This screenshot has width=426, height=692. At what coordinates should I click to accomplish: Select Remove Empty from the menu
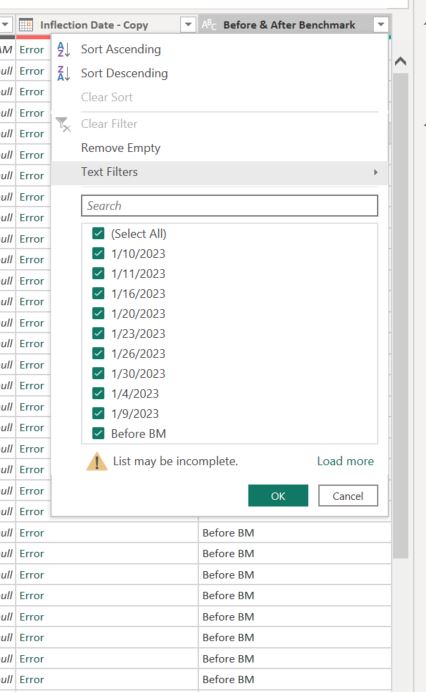(x=121, y=148)
